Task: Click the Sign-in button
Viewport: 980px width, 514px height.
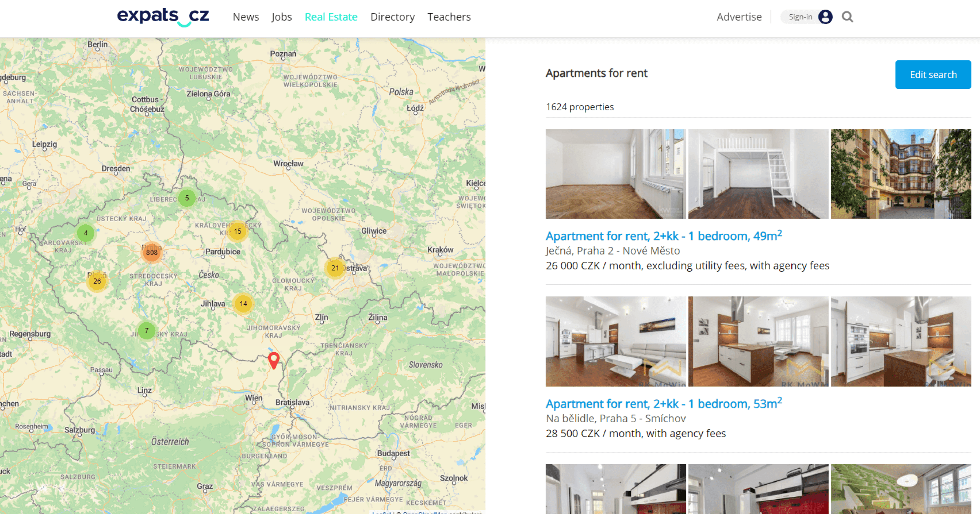Action: point(800,17)
